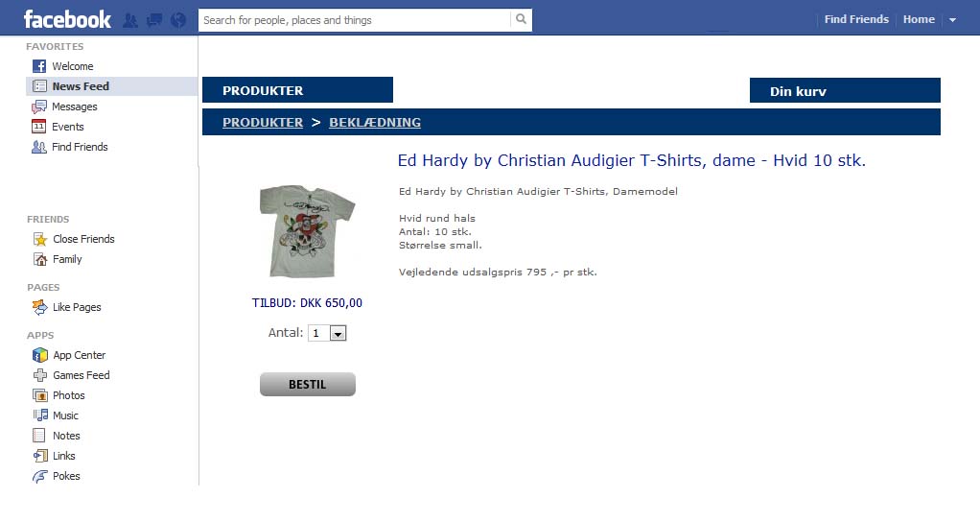
Task: Open Events calendar icon in sidebar
Action: 38,127
